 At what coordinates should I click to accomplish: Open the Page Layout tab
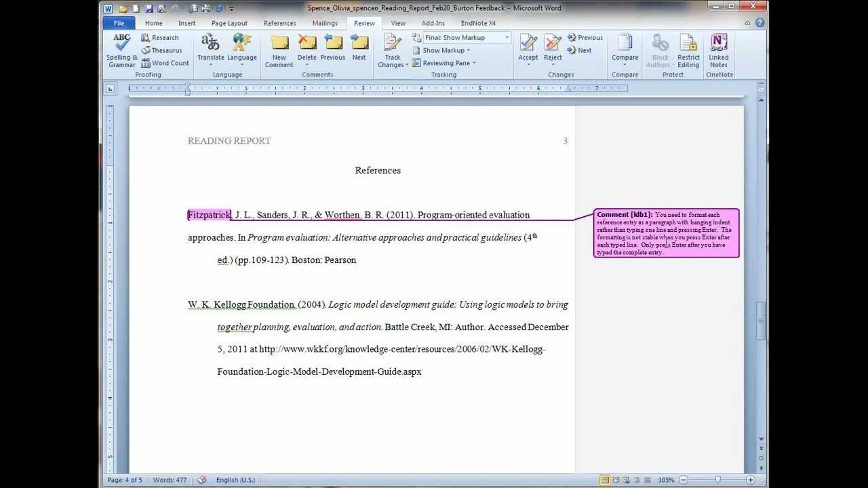[229, 23]
